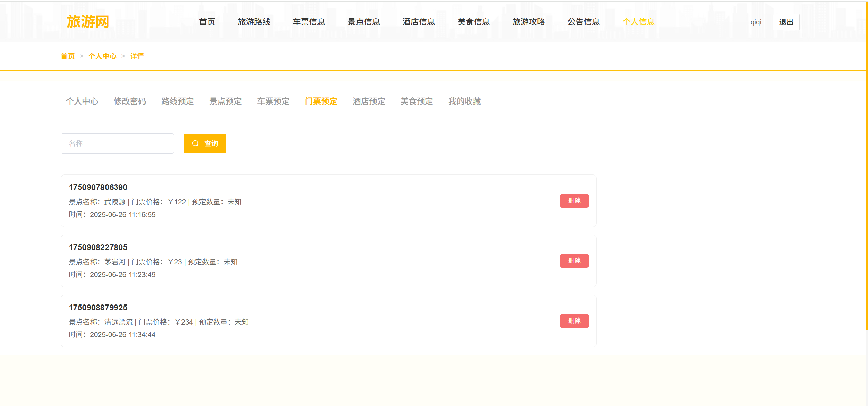Select 美食信息 in the top menu

click(474, 22)
